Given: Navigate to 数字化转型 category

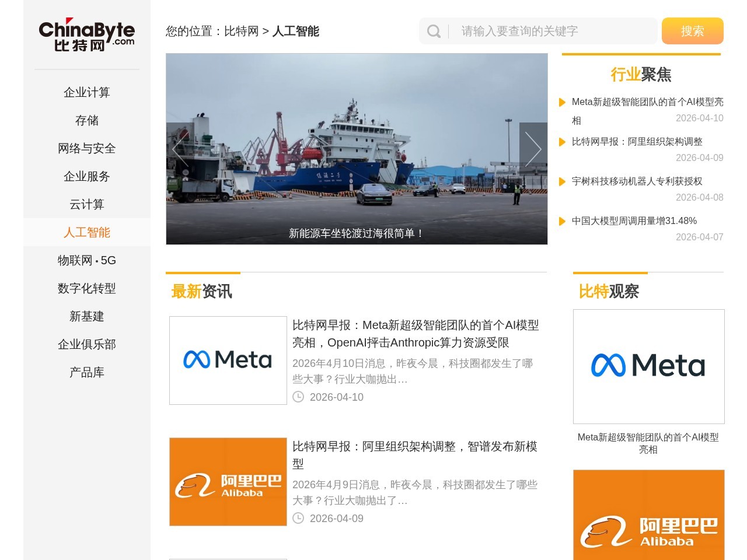Looking at the screenshot, I should (86, 288).
